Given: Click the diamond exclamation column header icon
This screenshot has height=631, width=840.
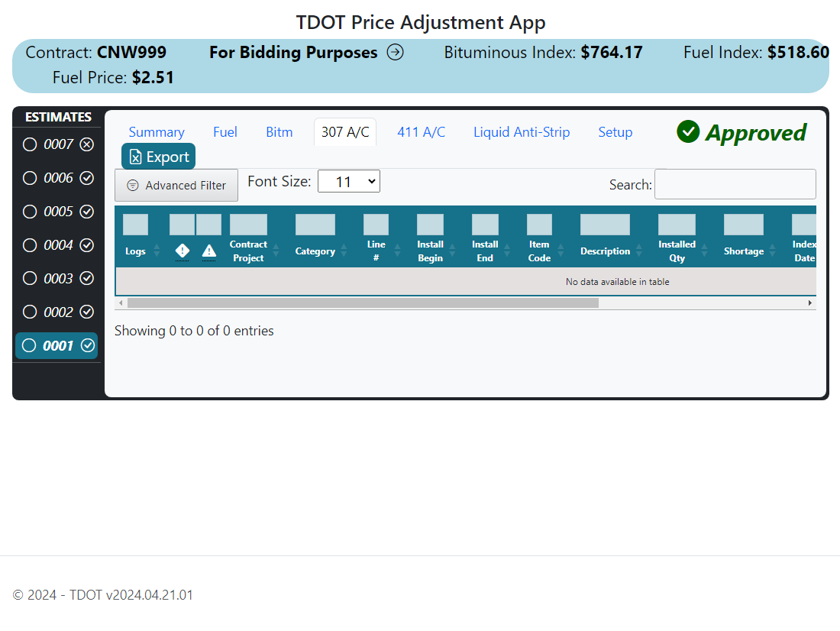Looking at the screenshot, I should tap(183, 251).
